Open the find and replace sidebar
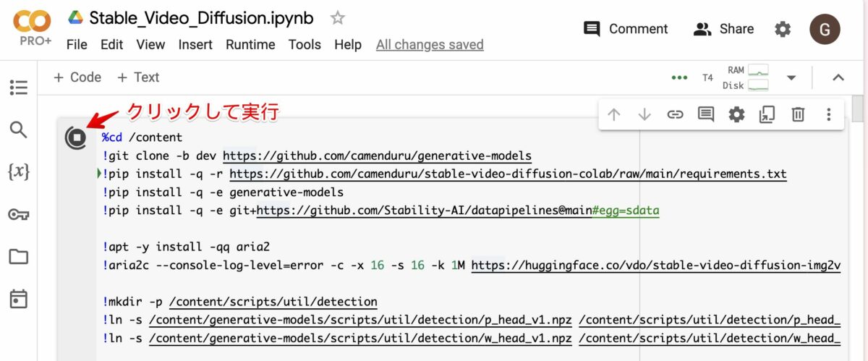Image resolution: width=868 pixels, height=361 pixels. tap(18, 130)
